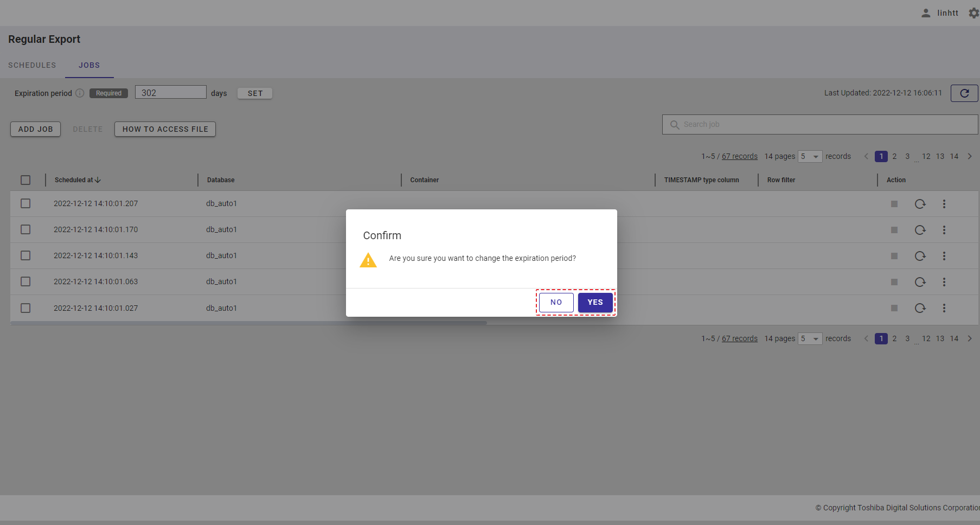The width and height of the screenshot is (980, 525).
Task: Open more options menu for 14:10:01.027 job
Action: point(944,308)
